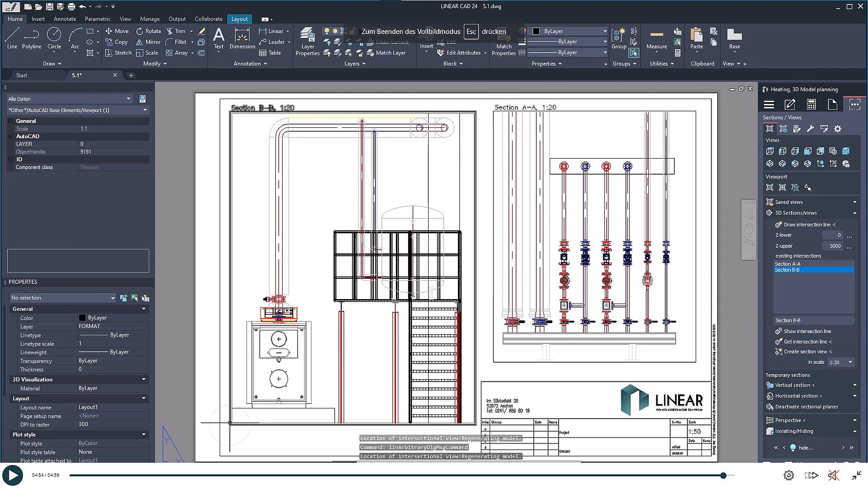The height and width of the screenshot is (488, 868).
Task: Open the Sections/Views settings gear icon
Action: pos(838,128)
